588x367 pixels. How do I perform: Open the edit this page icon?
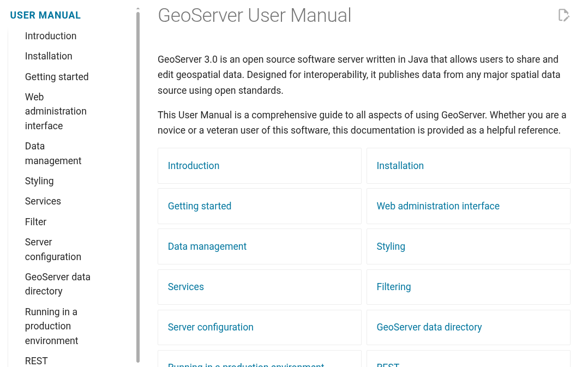point(563,15)
